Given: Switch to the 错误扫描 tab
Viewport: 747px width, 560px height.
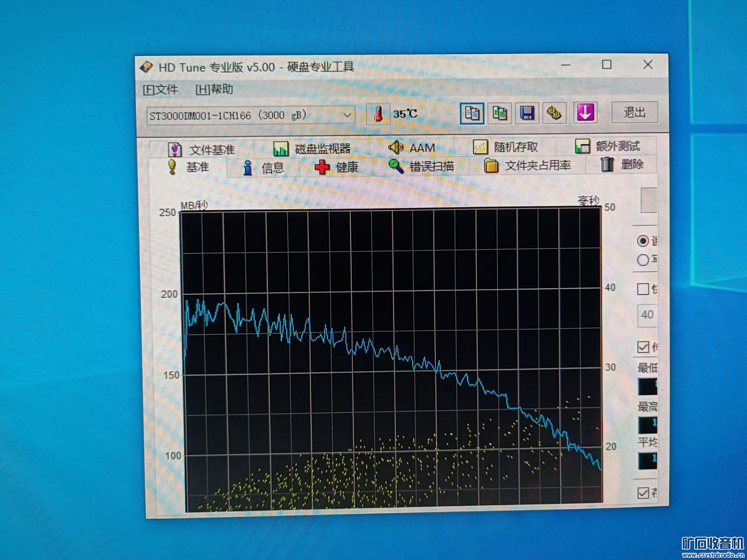Looking at the screenshot, I should pyautogui.click(x=421, y=166).
